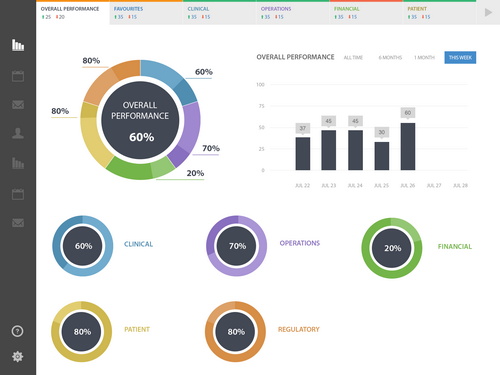Open settings gear icon in sidebar
500x375 pixels.
[x=18, y=356]
